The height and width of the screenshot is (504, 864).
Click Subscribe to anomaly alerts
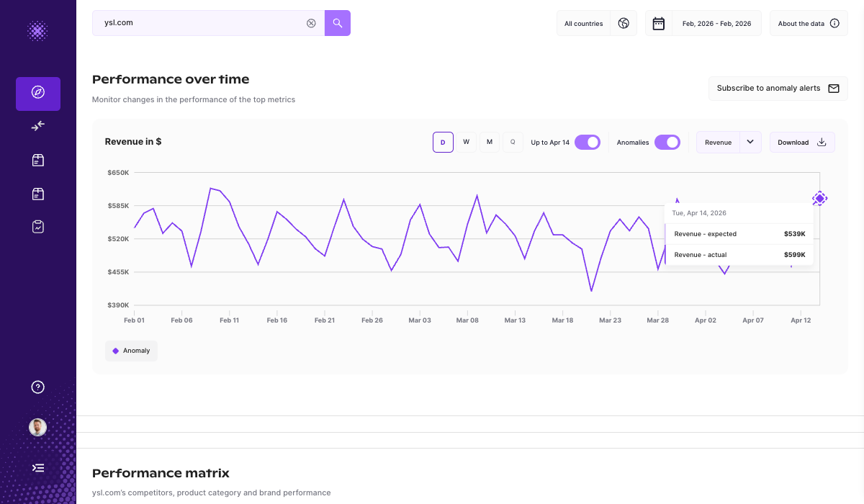tap(778, 88)
